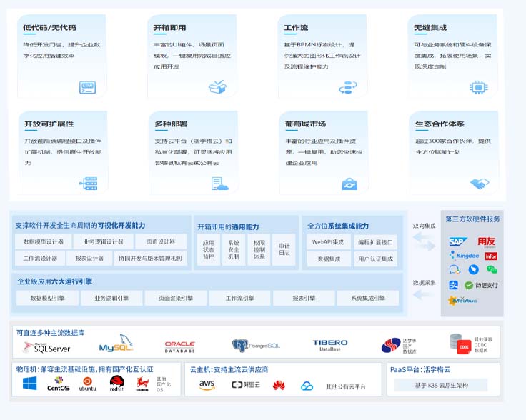This screenshot has height=420, width=526.
Task: Click the 报表引擎 engine box
Action: pos(304,298)
